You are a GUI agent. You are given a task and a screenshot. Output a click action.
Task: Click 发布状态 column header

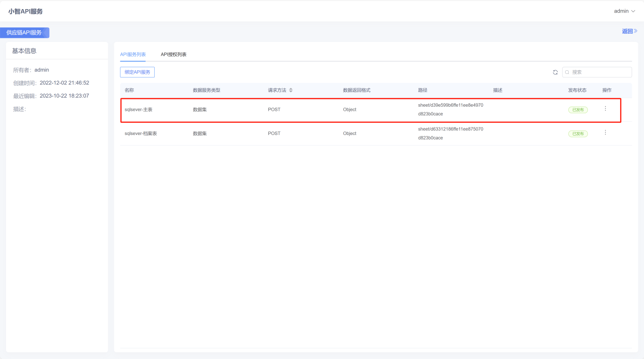click(x=577, y=90)
